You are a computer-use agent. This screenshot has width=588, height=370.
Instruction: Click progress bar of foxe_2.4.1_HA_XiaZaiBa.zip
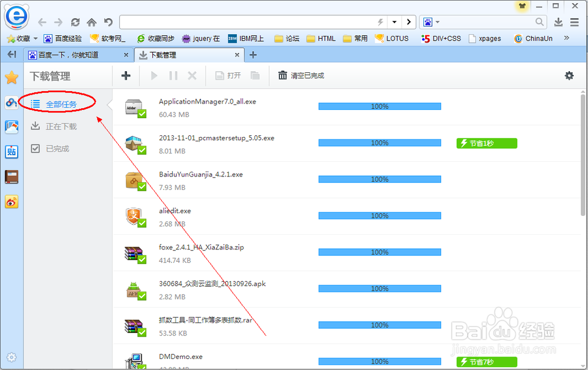pyautogui.click(x=379, y=252)
